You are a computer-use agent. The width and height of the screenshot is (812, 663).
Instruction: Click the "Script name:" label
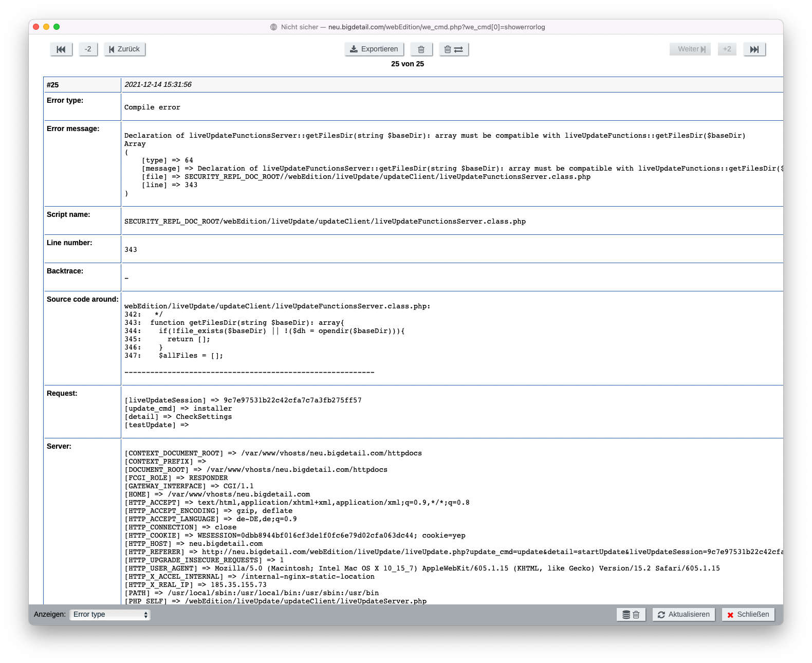coord(68,215)
